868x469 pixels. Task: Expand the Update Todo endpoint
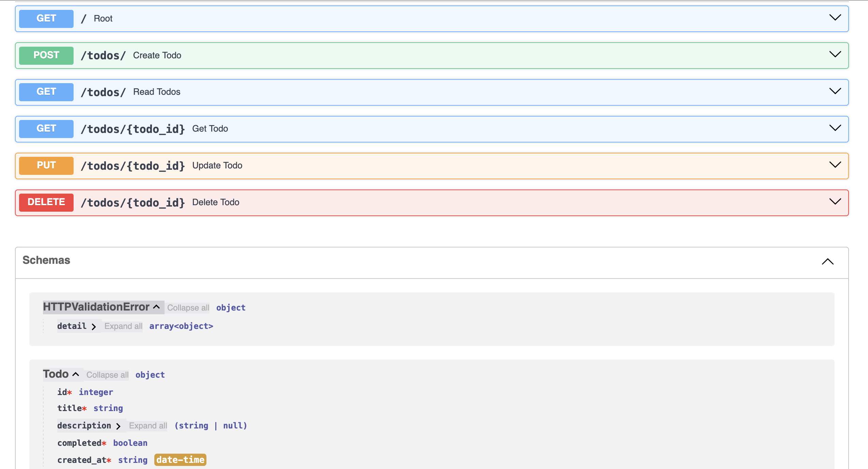(834, 165)
